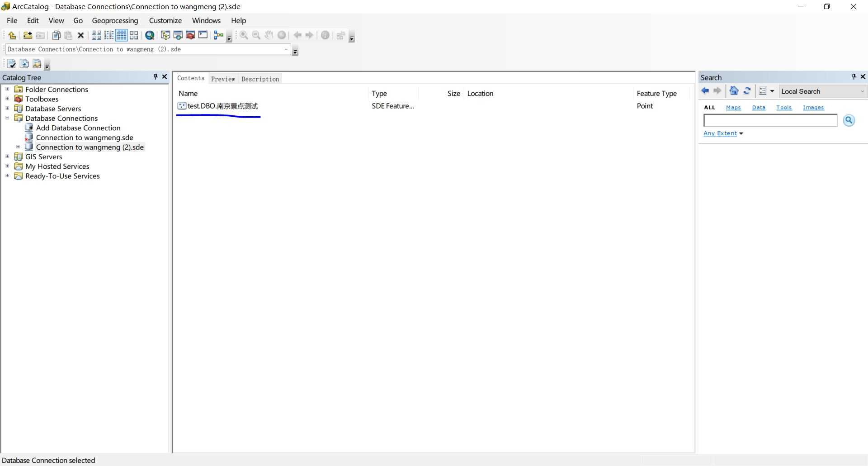The height and width of the screenshot is (466, 868).
Task: Click the Zoom Out tool icon
Action: [256, 35]
